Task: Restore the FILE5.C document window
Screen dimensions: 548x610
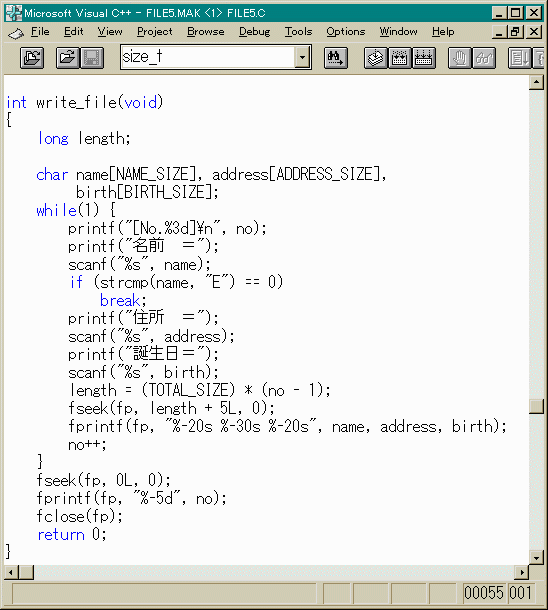Action: 516,32
